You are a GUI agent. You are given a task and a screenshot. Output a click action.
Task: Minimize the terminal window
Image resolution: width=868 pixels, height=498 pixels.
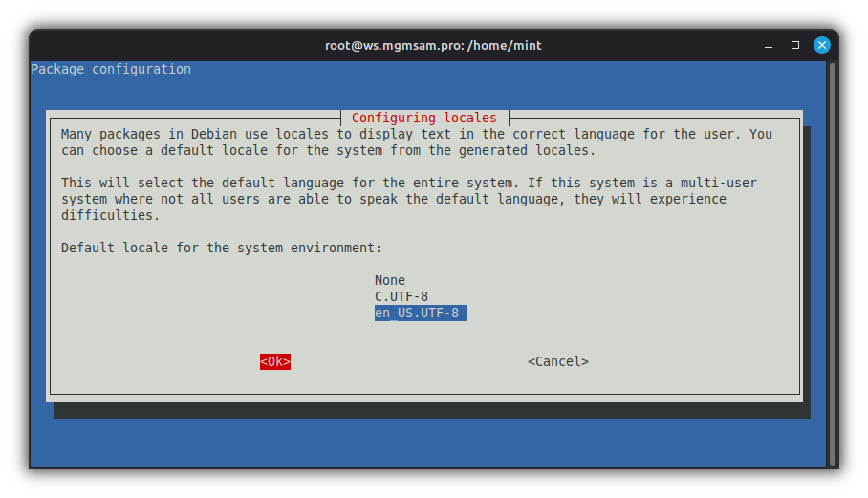[x=768, y=45]
